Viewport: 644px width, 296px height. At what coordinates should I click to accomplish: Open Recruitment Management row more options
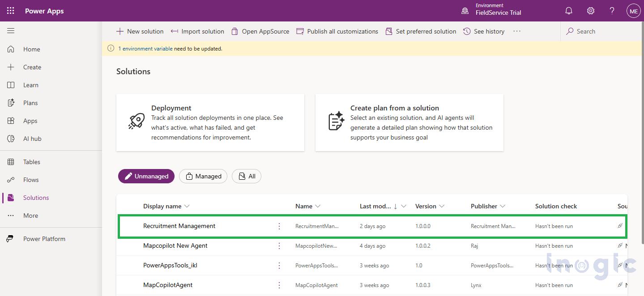[x=279, y=226]
